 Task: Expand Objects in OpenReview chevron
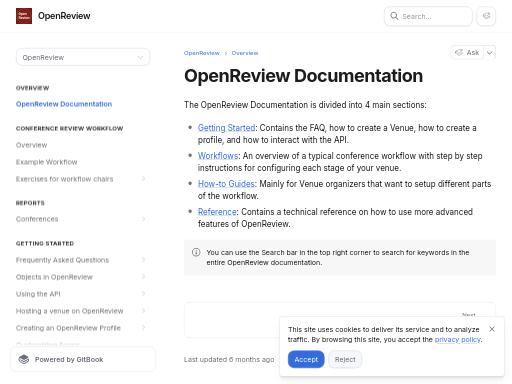(144, 277)
